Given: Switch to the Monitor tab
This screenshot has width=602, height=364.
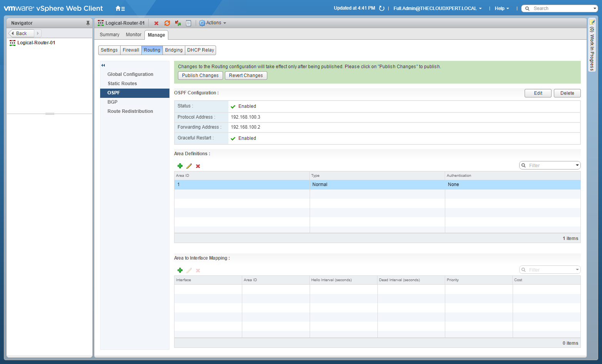Looking at the screenshot, I should click(x=133, y=35).
